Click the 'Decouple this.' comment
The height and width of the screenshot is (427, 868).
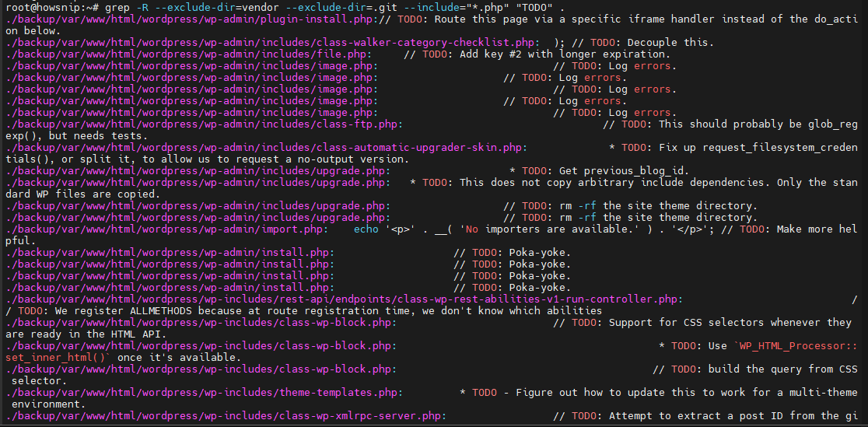[x=670, y=43]
